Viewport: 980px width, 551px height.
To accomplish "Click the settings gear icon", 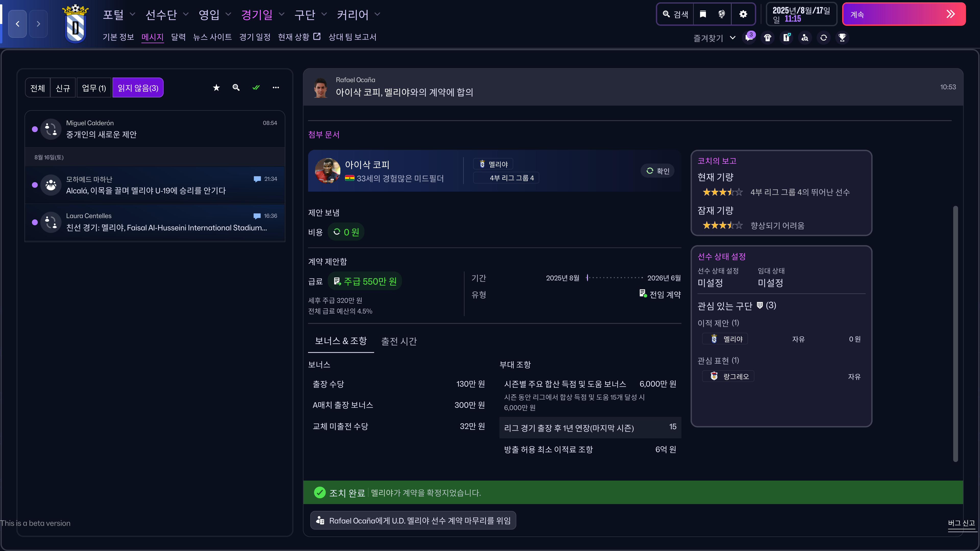I will click(743, 15).
